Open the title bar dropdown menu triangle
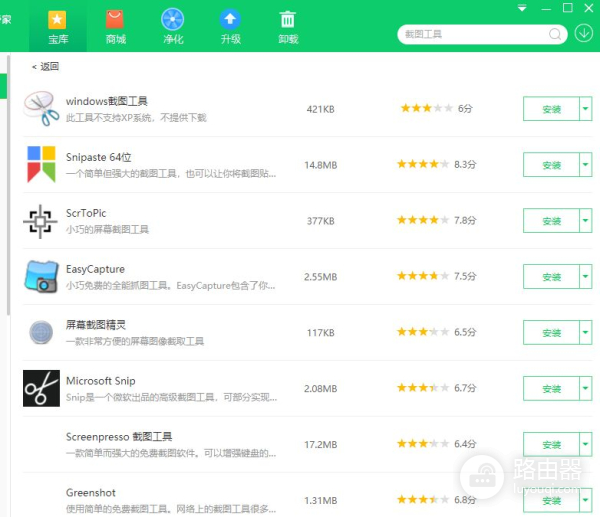Image resolution: width=600 pixels, height=517 pixels. coord(522,8)
